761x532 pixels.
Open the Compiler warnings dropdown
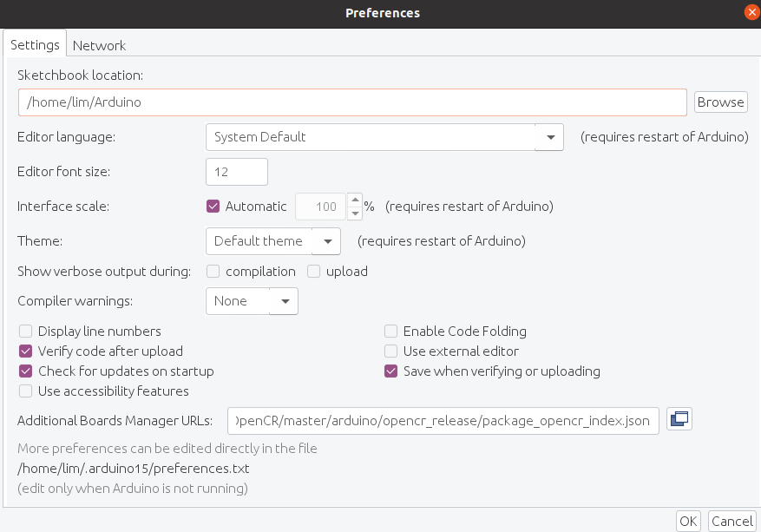tap(285, 301)
